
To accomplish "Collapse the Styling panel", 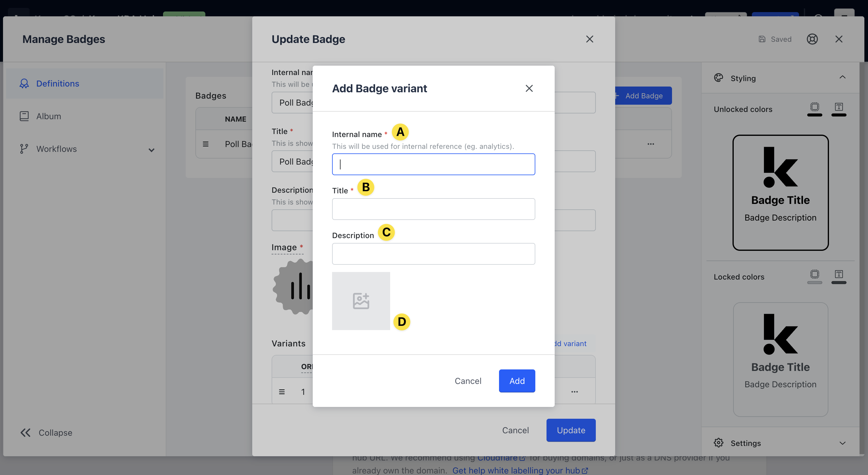I will (x=842, y=77).
